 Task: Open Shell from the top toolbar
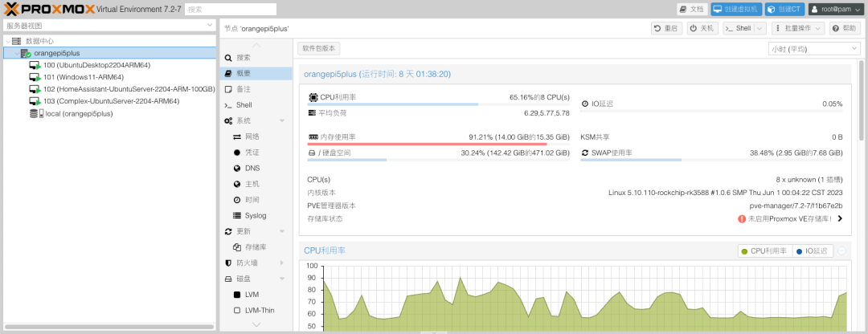pos(739,29)
